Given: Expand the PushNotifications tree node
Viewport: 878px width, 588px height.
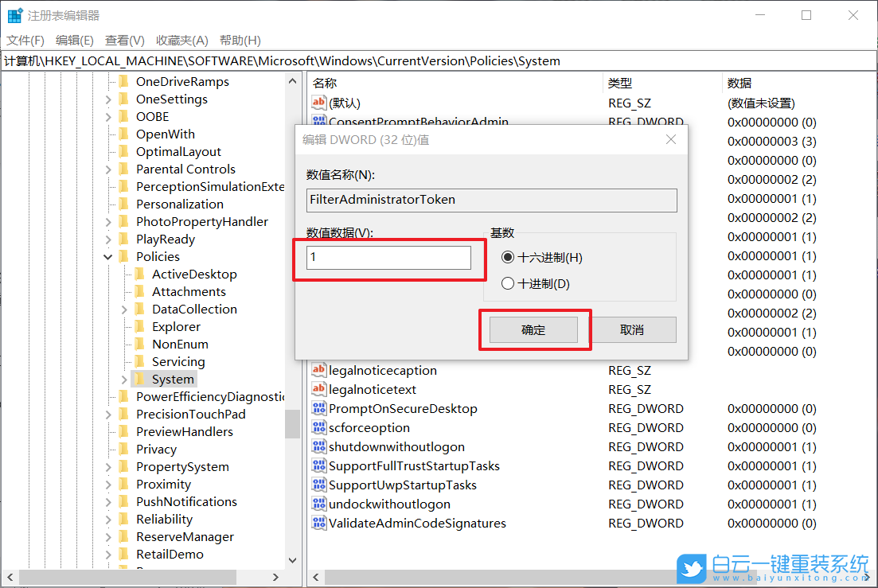Looking at the screenshot, I should pos(107,501).
